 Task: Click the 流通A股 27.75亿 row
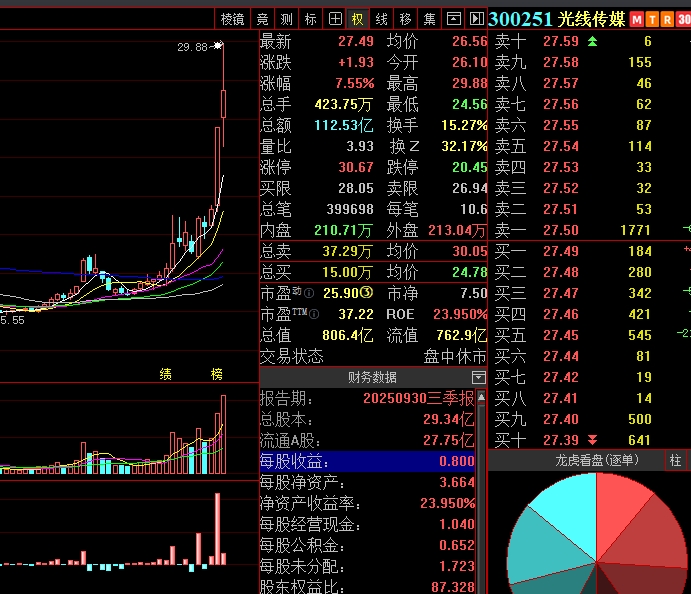[367, 441]
